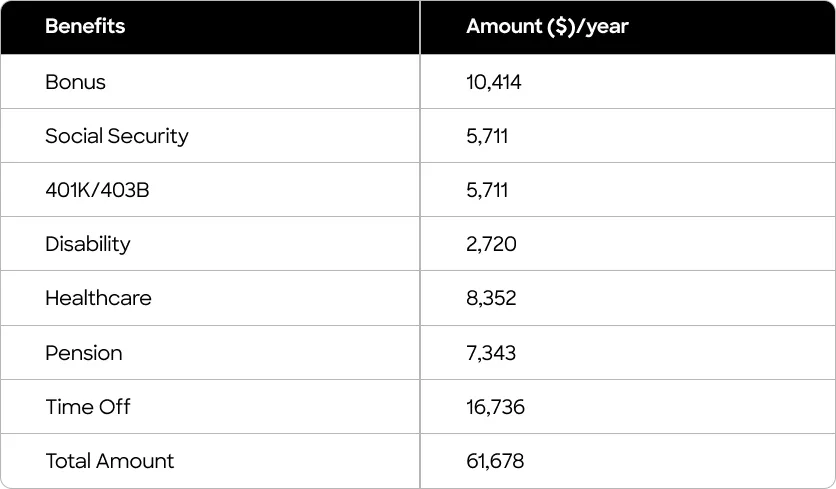Click the Amount ($)/year column header
This screenshot has height=489, width=836.
click(x=547, y=26)
